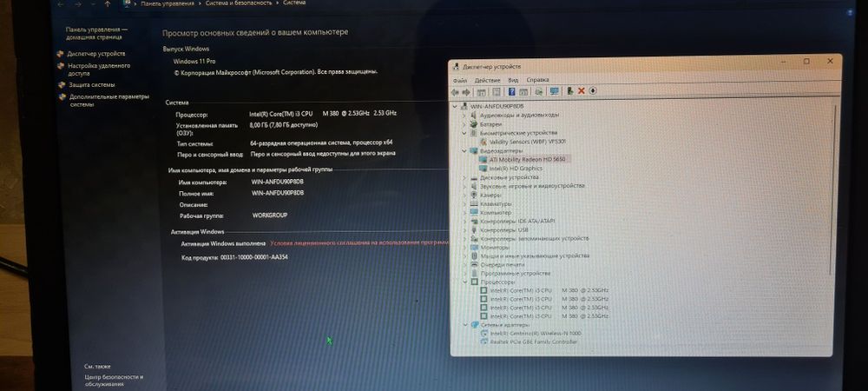Click the Windows 11 Pro edition text

click(x=194, y=62)
